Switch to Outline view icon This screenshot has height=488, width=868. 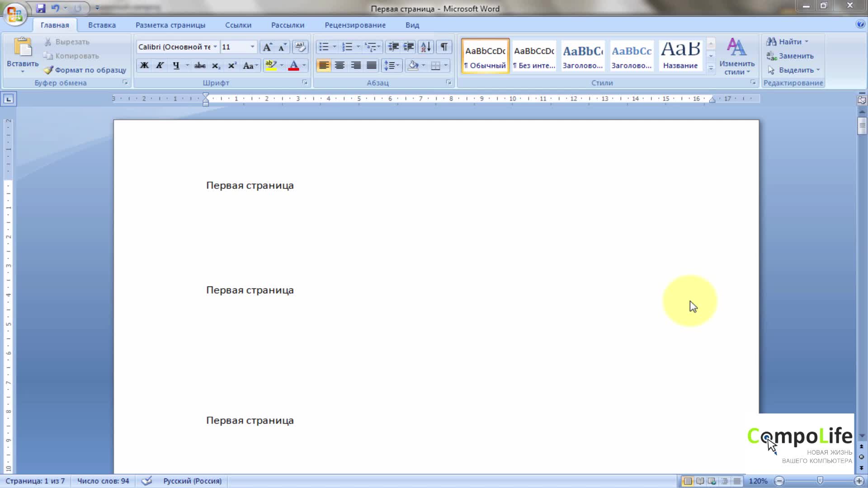tap(725, 481)
